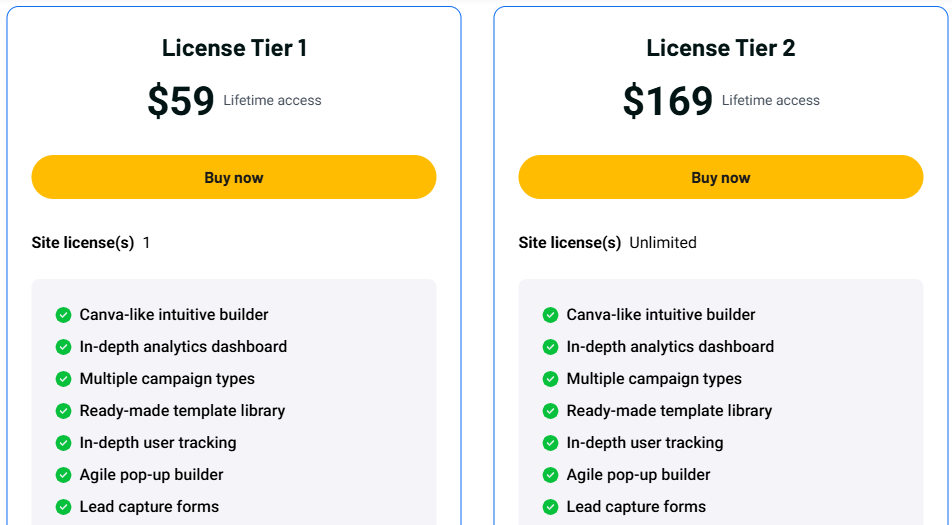
Task: Click Buy now for License Tier 1
Action: (234, 178)
